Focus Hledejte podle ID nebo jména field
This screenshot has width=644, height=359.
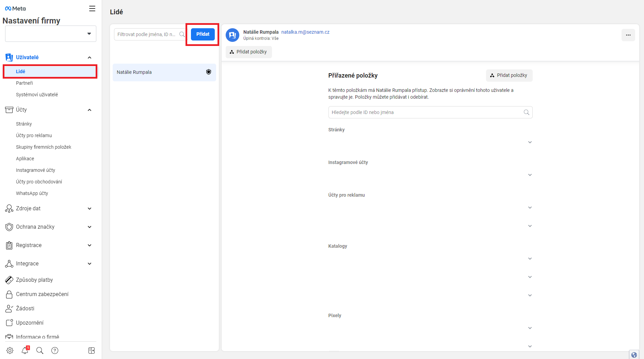[x=430, y=112]
